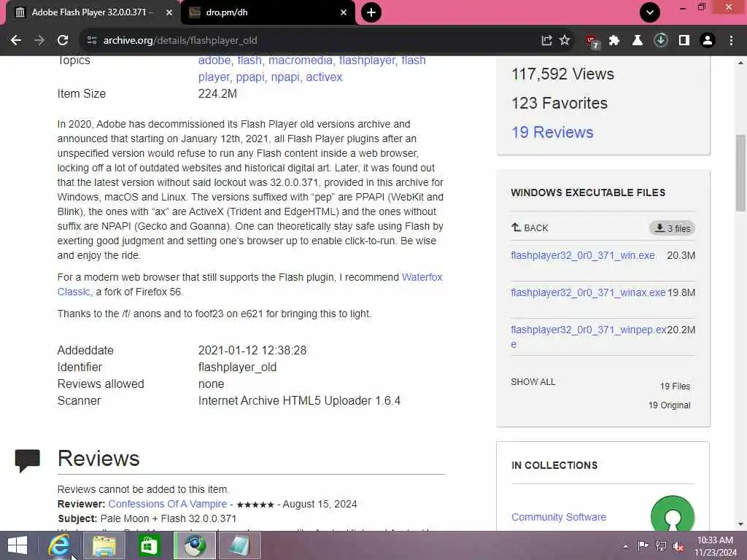Image resolution: width=747 pixels, height=560 pixels.
Task: Click the scrollbar down arrow
Action: (x=740, y=524)
